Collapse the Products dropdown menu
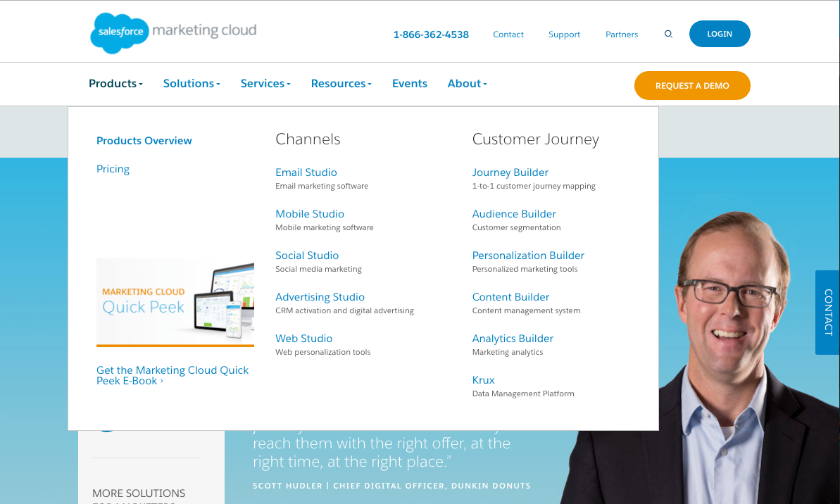Screen dimensions: 840x504 [x=115, y=84]
